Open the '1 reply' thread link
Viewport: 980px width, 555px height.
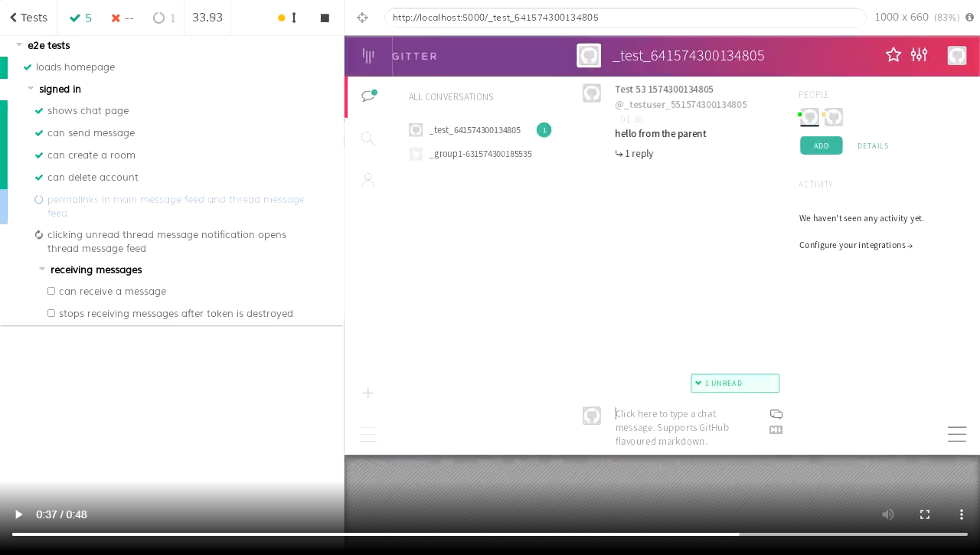[635, 154]
